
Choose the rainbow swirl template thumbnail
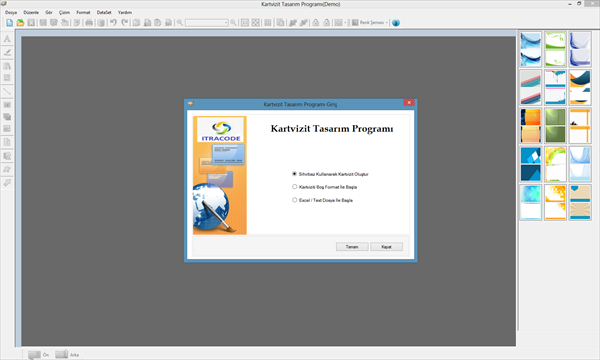click(x=555, y=164)
